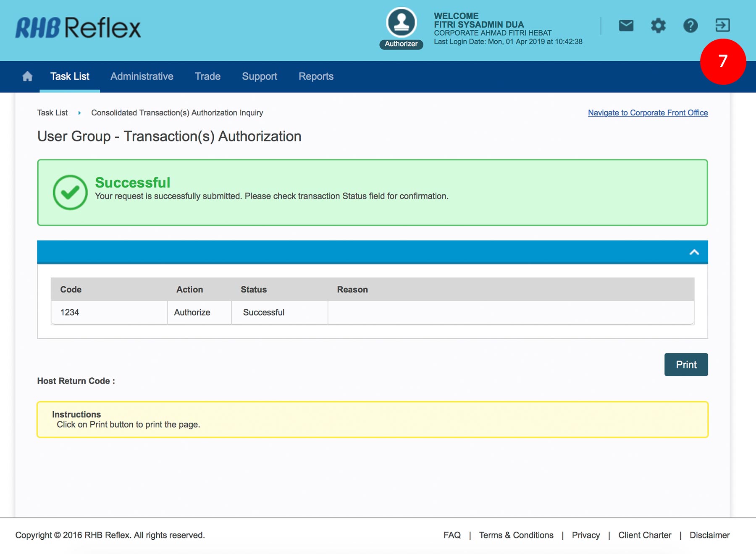Open the mail inbox envelope icon
Image resolution: width=756 pixels, height=554 pixels.
626,26
